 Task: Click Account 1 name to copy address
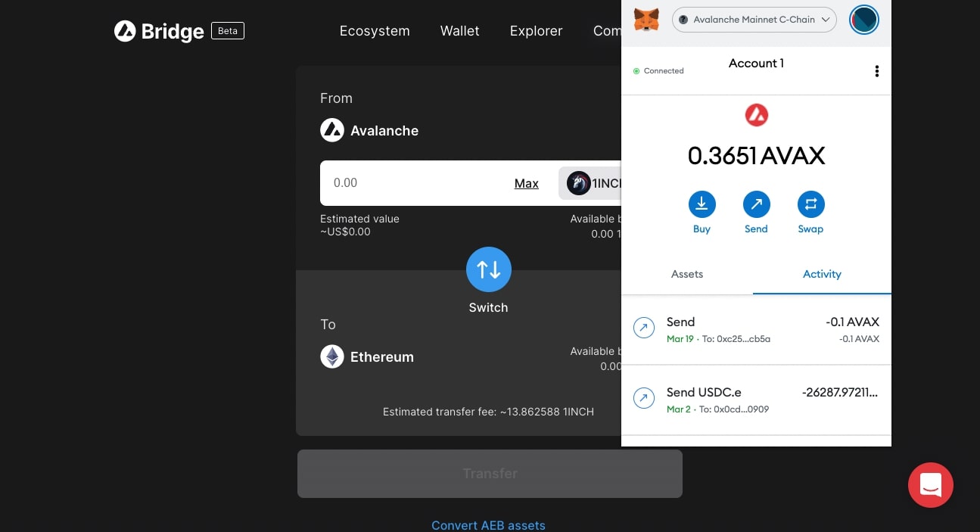[756, 64]
